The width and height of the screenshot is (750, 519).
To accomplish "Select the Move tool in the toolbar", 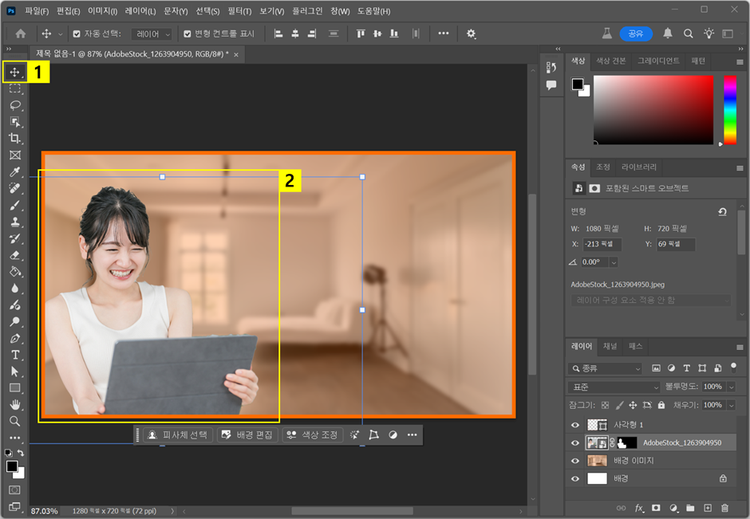I will (x=15, y=72).
